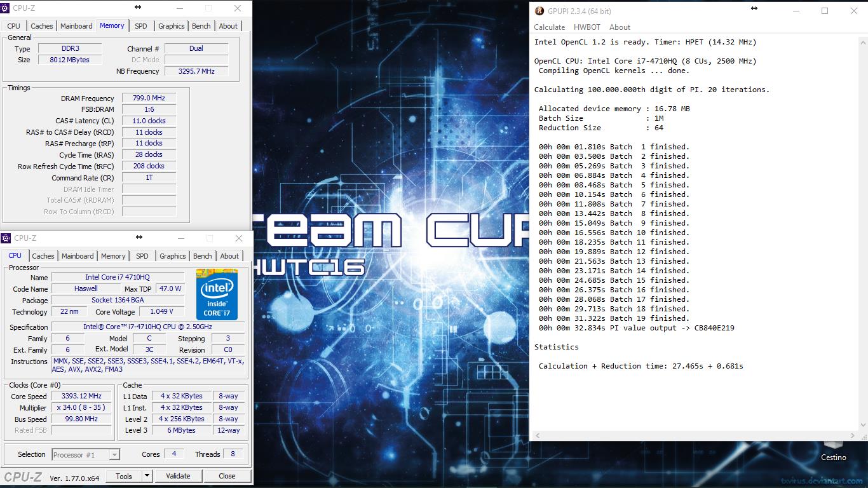Image resolution: width=868 pixels, height=488 pixels.
Task: Open the Graphics tab in the top CPU-Z window
Action: 172,26
